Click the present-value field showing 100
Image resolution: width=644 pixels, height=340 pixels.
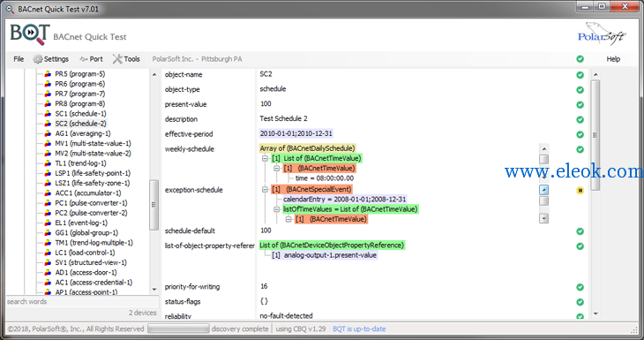(266, 104)
